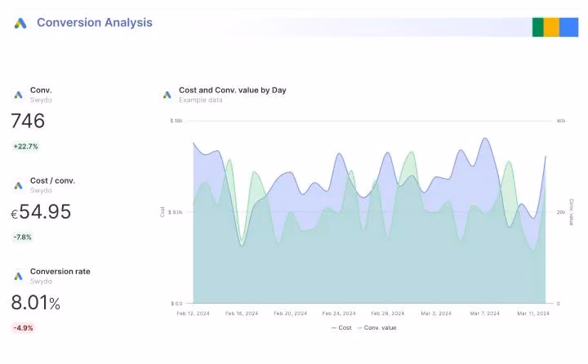588x364 pixels.
Task: Click the Google Ads icon beside Conversion rate
Action: (18, 276)
